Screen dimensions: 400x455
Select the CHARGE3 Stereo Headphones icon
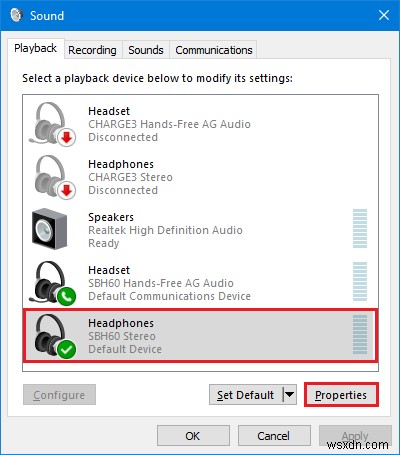[x=53, y=177]
